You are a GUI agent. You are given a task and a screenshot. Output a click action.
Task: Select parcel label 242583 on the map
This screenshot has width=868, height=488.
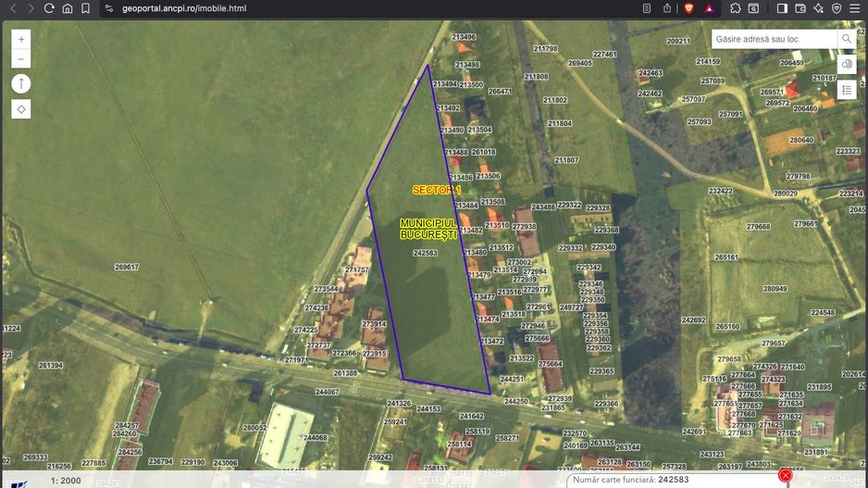[425, 253]
